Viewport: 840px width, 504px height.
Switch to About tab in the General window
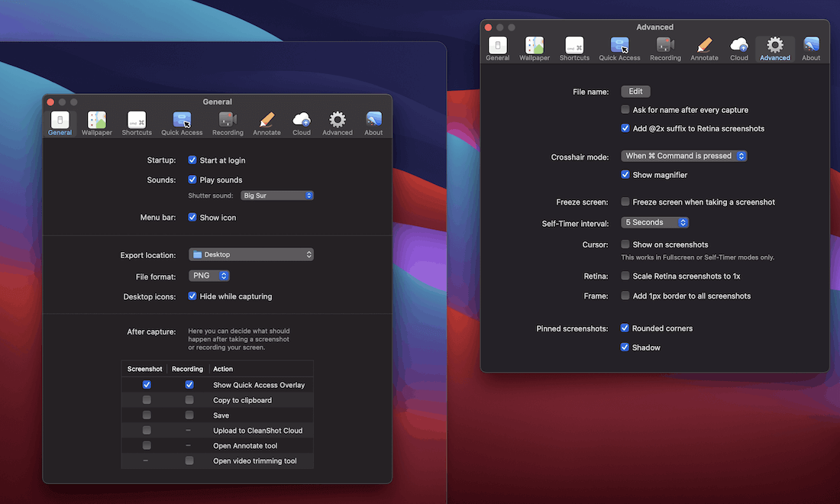(373, 122)
